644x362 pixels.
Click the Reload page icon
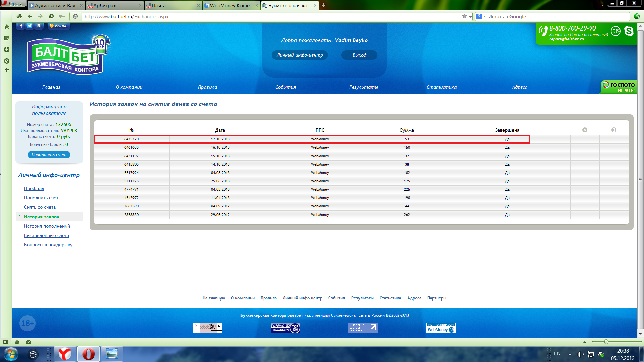51,16
